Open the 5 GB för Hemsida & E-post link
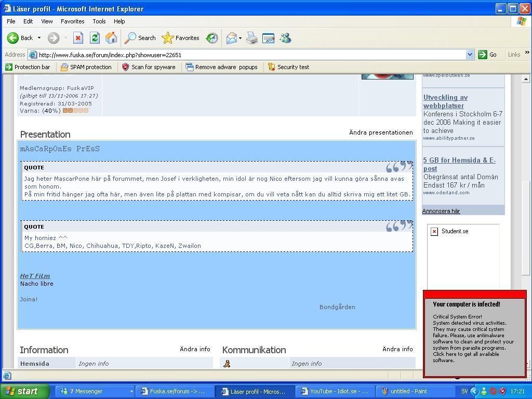Screen dimensions: 532x399 click(x=459, y=164)
